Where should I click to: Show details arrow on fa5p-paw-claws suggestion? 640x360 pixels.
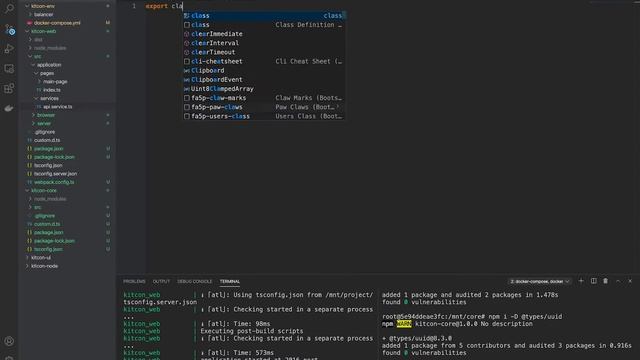pyautogui.click(x=338, y=107)
